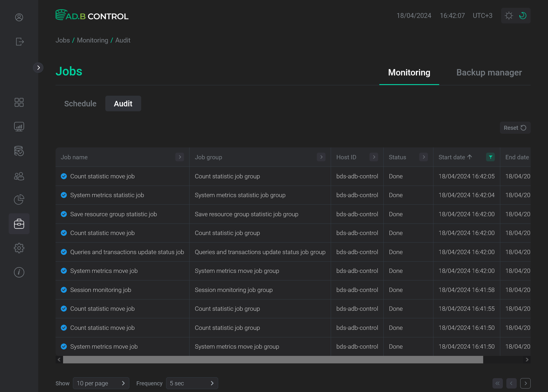Open the settings gear icon

pos(19,248)
